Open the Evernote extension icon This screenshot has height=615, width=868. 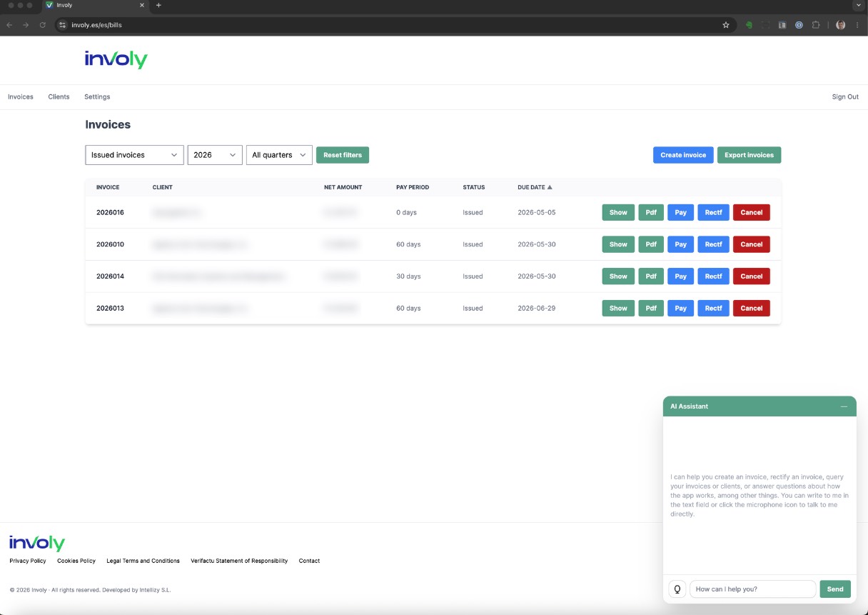coord(749,24)
